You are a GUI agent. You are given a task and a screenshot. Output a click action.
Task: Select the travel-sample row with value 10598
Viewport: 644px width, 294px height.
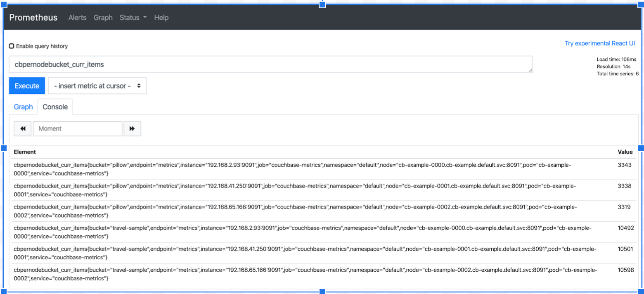tap(289, 274)
